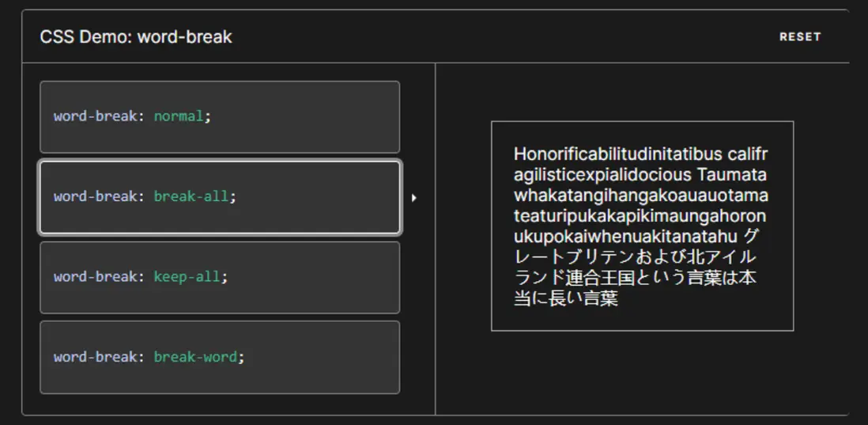Click the RESET button
Image resolution: width=868 pixels, height=425 pixels.
coord(800,36)
